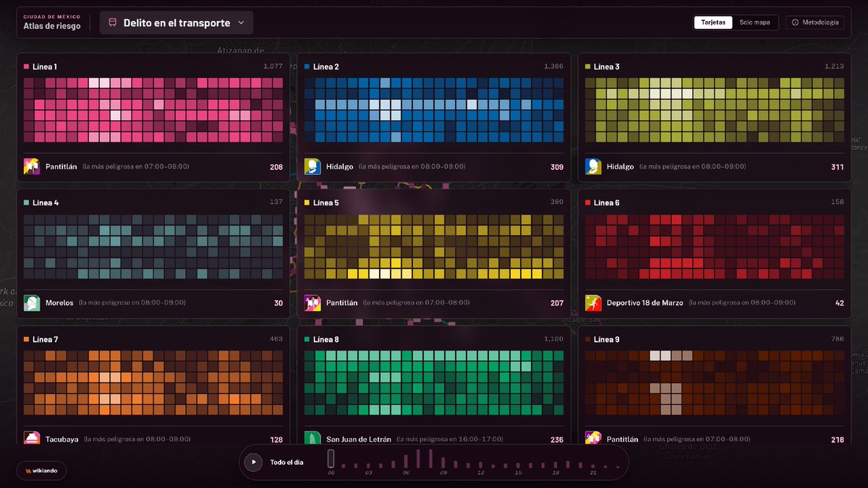Image resolution: width=868 pixels, height=488 pixels.
Task: Select the 15 hour bar on the timeline
Action: coord(518,464)
